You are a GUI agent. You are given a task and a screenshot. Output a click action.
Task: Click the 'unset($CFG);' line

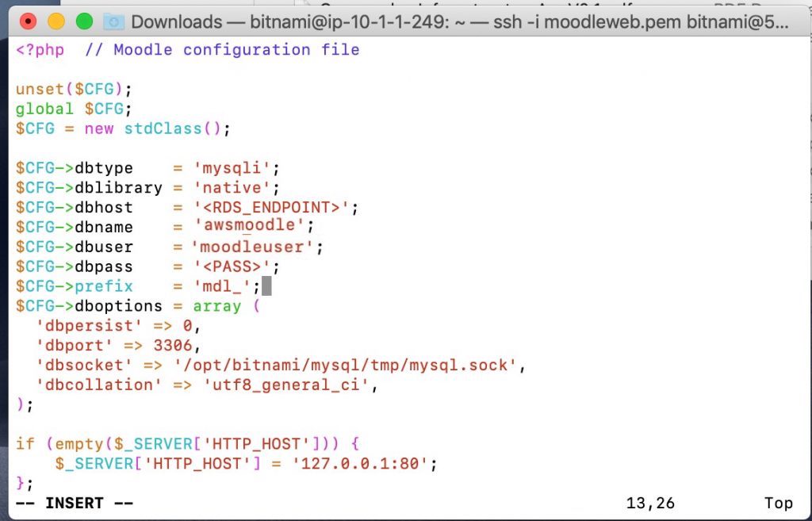tap(74, 89)
